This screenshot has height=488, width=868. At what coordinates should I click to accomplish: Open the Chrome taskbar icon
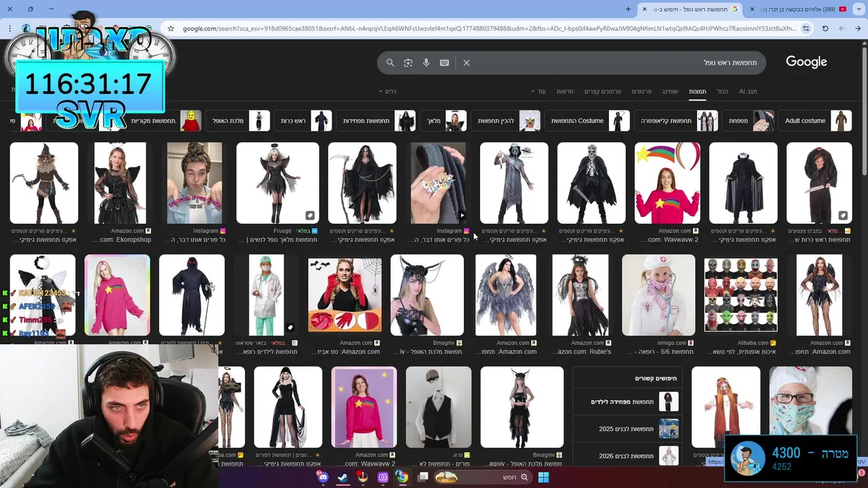coord(402,477)
